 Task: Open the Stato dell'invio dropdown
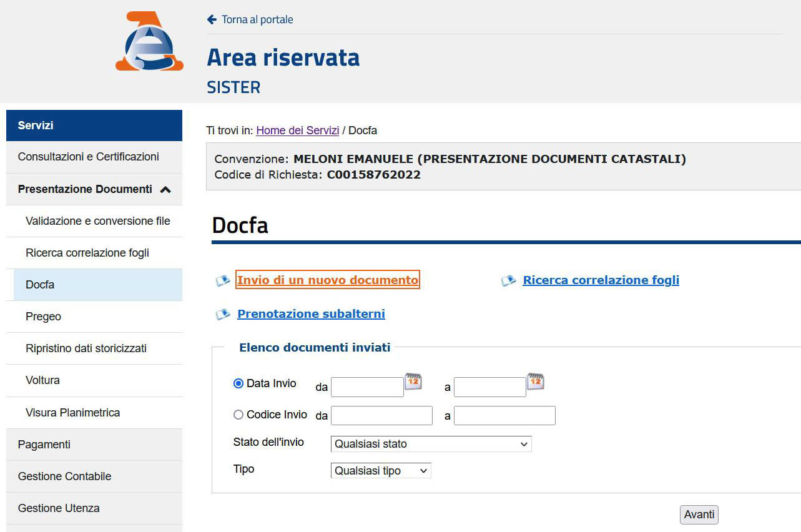(x=431, y=444)
